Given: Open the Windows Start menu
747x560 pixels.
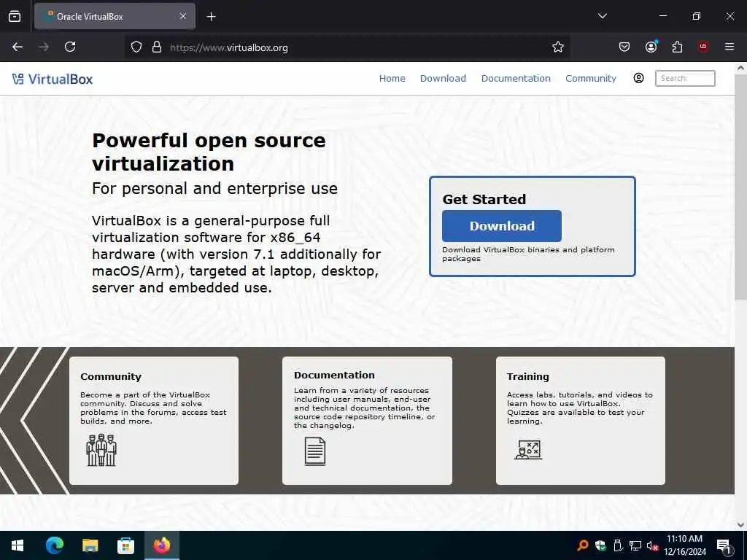Looking at the screenshot, I should [x=18, y=545].
